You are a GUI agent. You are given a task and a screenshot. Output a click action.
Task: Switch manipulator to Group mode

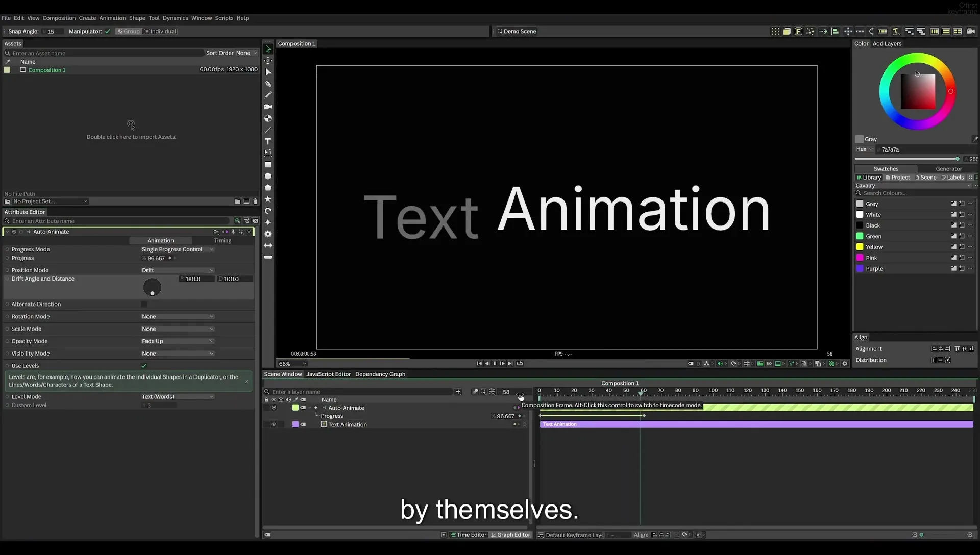tap(128, 31)
